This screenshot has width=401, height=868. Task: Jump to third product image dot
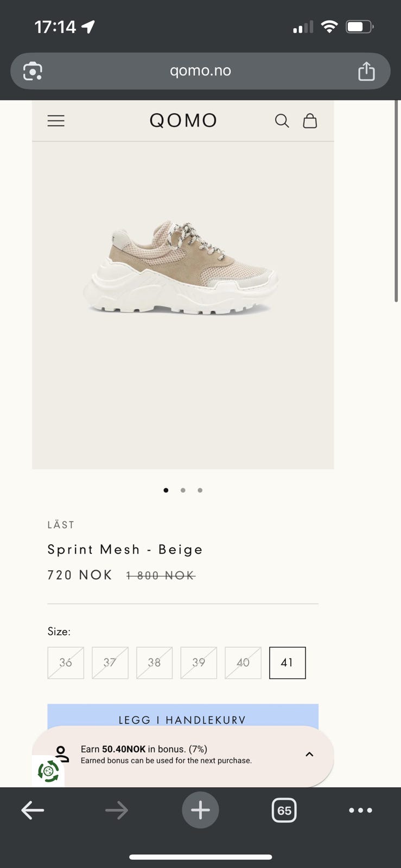coord(200,490)
